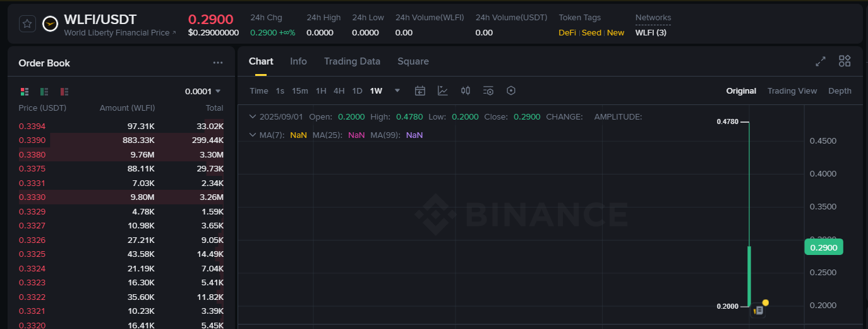Collapse the 2025/09/01 OHLC info chevron
The height and width of the screenshot is (329, 868).
click(x=253, y=116)
